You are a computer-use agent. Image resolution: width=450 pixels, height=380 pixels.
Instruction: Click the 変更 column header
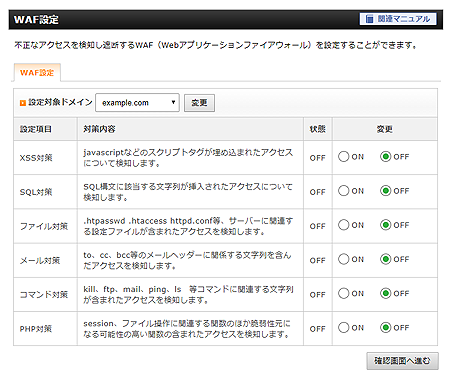(x=385, y=129)
